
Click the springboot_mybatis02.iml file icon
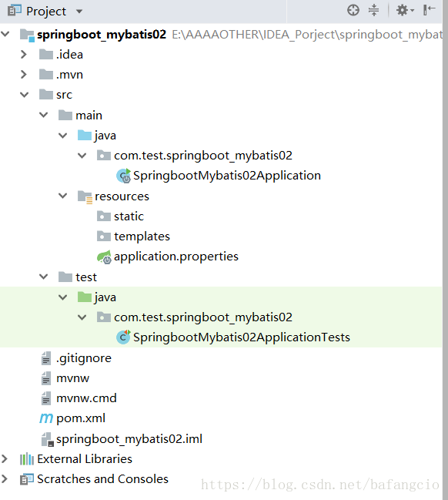[x=47, y=439]
